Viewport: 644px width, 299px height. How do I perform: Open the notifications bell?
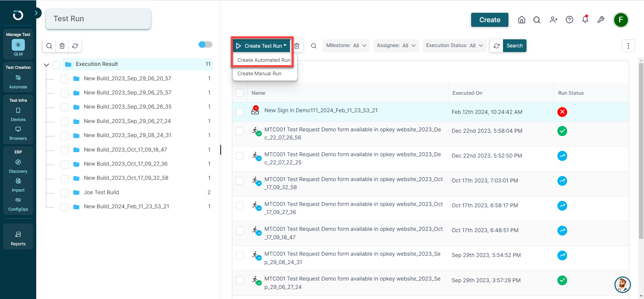(585, 19)
